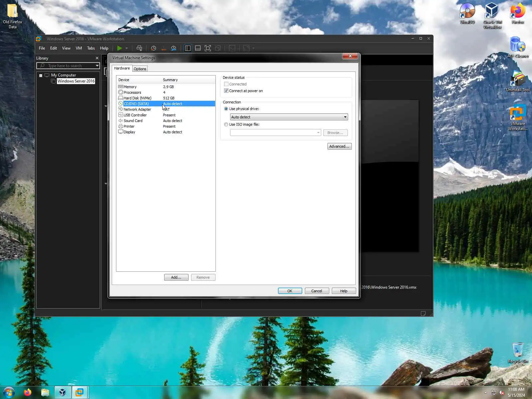Select the Recycle Bin desktop icon
The image size is (532, 399).
pyautogui.click(x=518, y=352)
